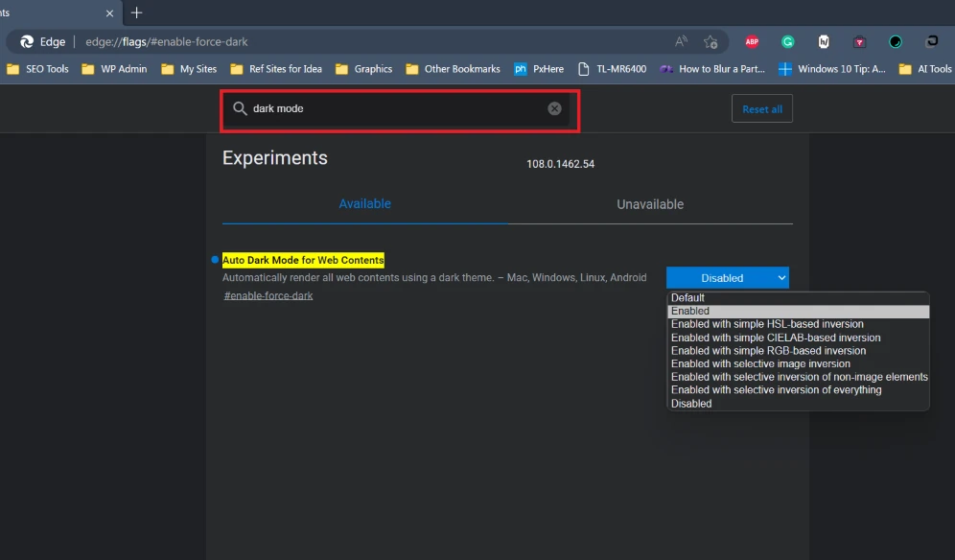Click the Read Aloud icon in address bar
Viewport: 955px width, 560px height.
tap(681, 41)
